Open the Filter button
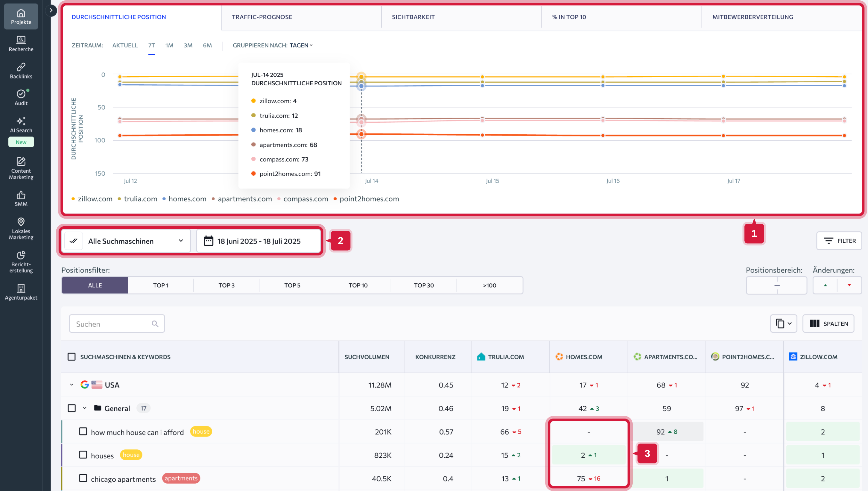Image resolution: width=868 pixels, height=491 pixels. click(x=839, y=241)
